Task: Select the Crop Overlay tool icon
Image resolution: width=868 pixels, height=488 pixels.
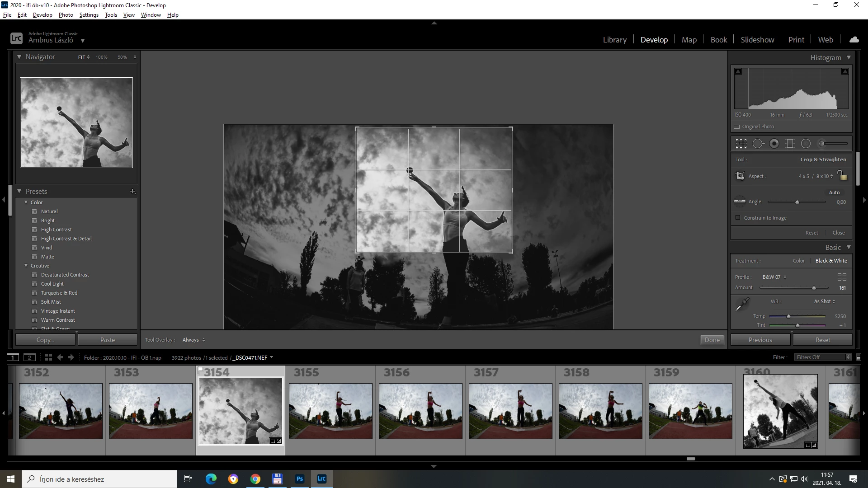Action: point(741,144)
